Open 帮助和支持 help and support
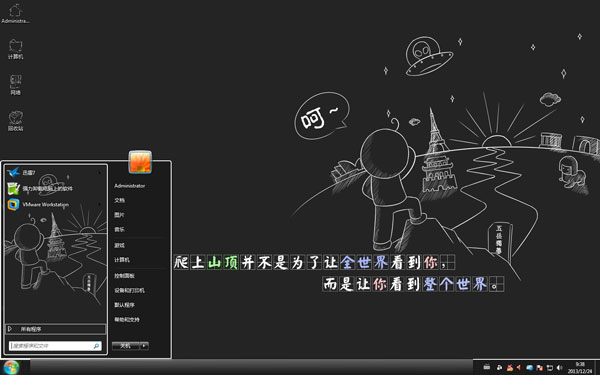 pyautogui.click(x=127, y=320)
